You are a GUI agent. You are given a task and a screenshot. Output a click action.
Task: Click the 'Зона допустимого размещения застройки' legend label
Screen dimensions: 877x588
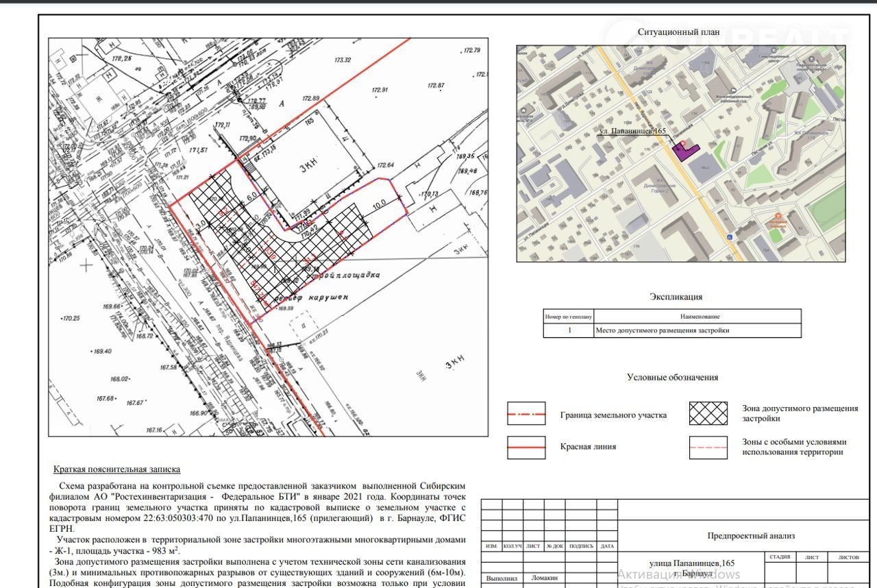coord(800,413)
